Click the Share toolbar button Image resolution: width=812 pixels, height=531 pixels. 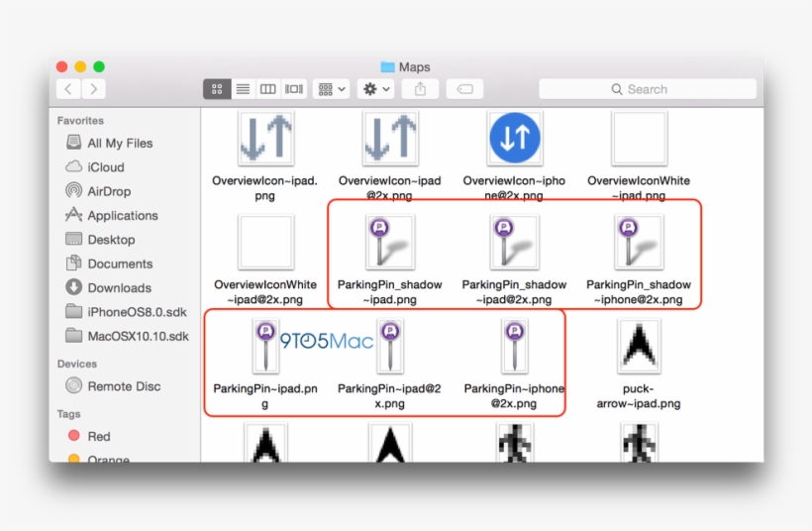[x=420, y=89]
